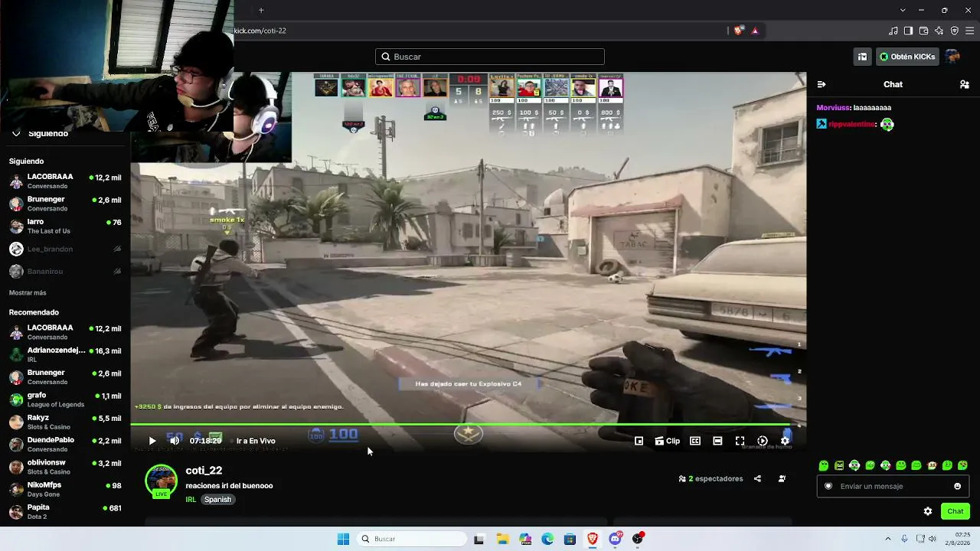This screenshot has height=551, width=980.
Task: Open the Brave hamburger main menu
Action: [x=970, y=31]
